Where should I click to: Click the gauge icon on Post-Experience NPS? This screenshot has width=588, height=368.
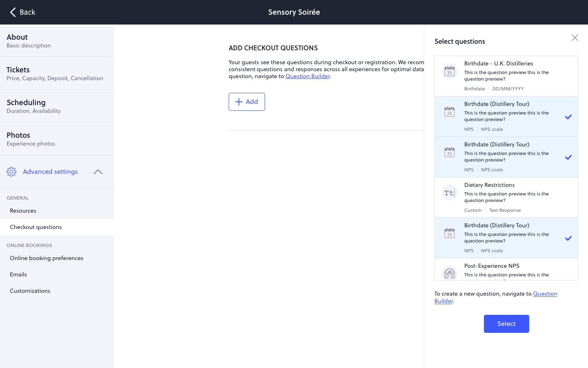pos(449,273)
